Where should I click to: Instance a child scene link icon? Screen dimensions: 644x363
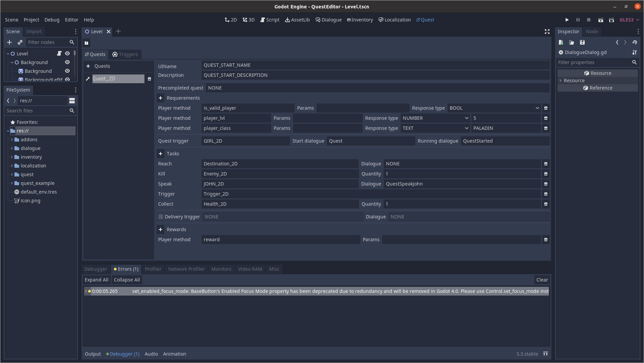pyautogui.click(x=20, y=42)
